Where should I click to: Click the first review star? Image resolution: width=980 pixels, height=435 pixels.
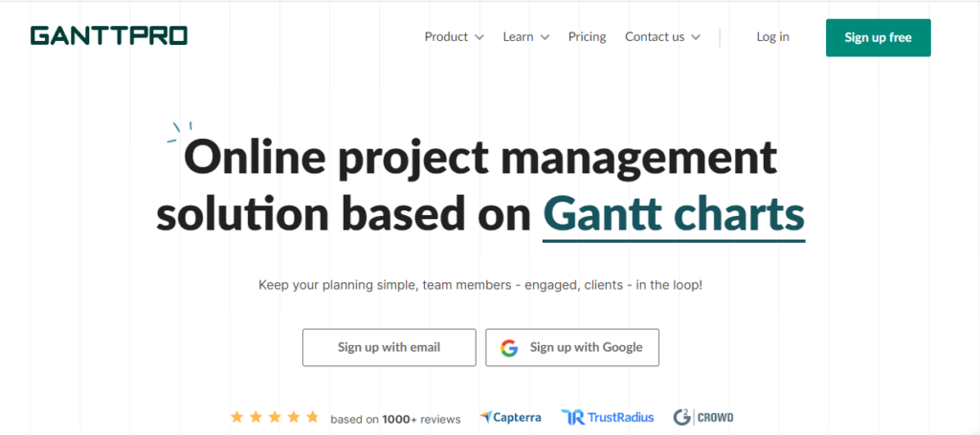coord(236,417)
